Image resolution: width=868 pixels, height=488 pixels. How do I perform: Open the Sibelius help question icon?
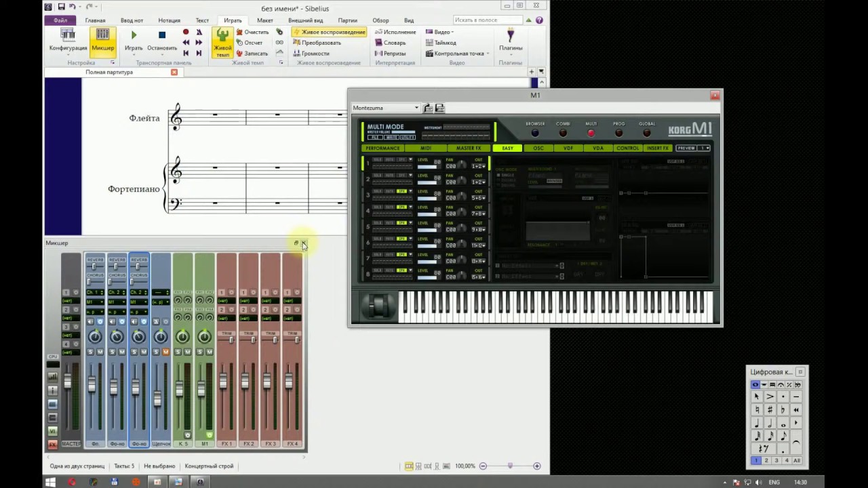pos(539,20)
